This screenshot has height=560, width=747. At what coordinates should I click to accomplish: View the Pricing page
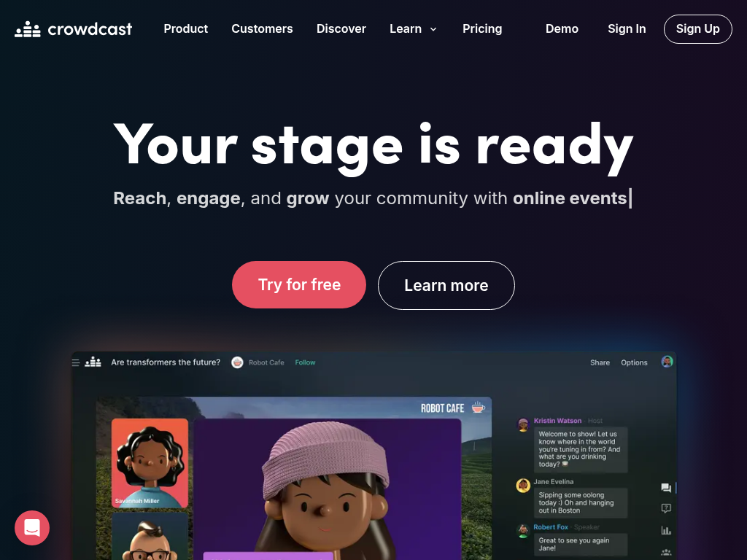click(x=482, y=28)
